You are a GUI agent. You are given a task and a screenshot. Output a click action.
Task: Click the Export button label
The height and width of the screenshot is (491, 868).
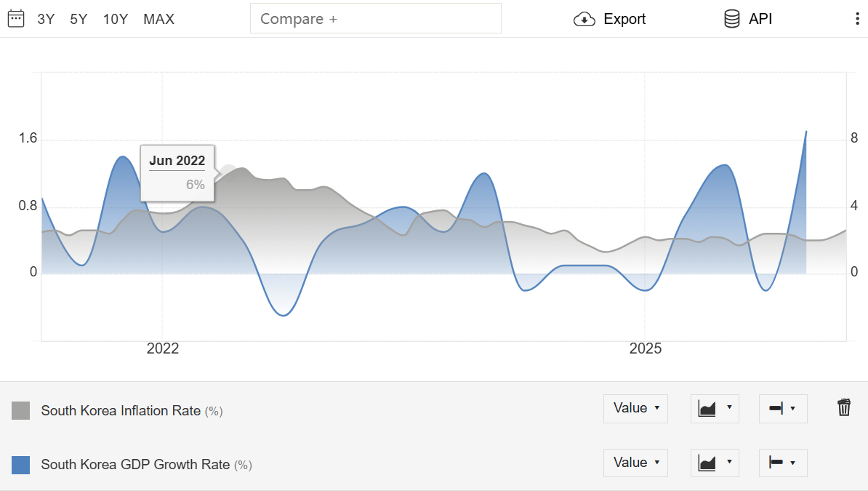(x=624, y=19)
